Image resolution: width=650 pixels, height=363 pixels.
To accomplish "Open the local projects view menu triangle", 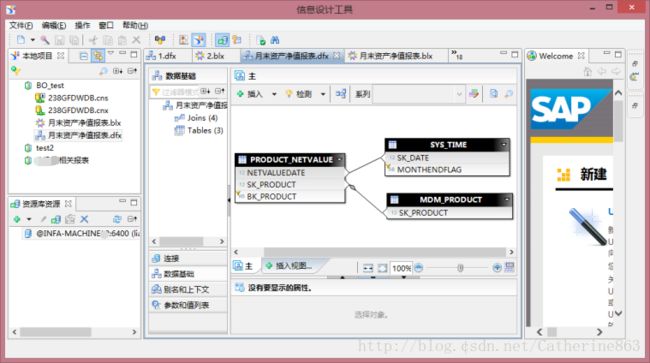I will click(111, 53).
